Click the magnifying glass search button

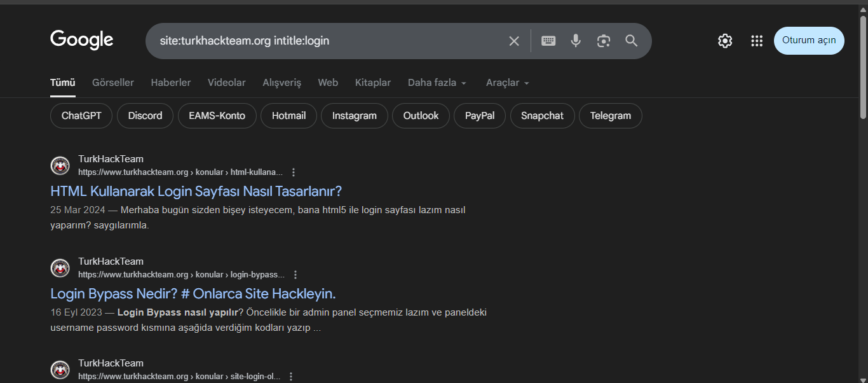pos(631,41)
